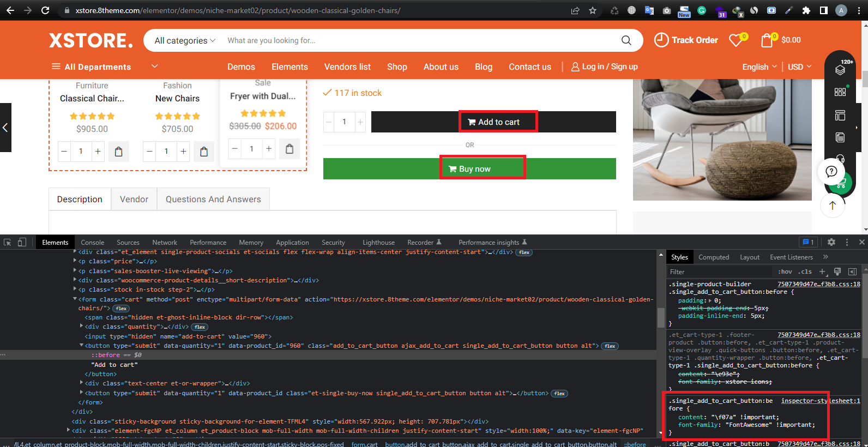Image resolution: width=868 pixels, height=447 pixels.
Task: Click the new style rule plus icon
Action: point(822,271)
